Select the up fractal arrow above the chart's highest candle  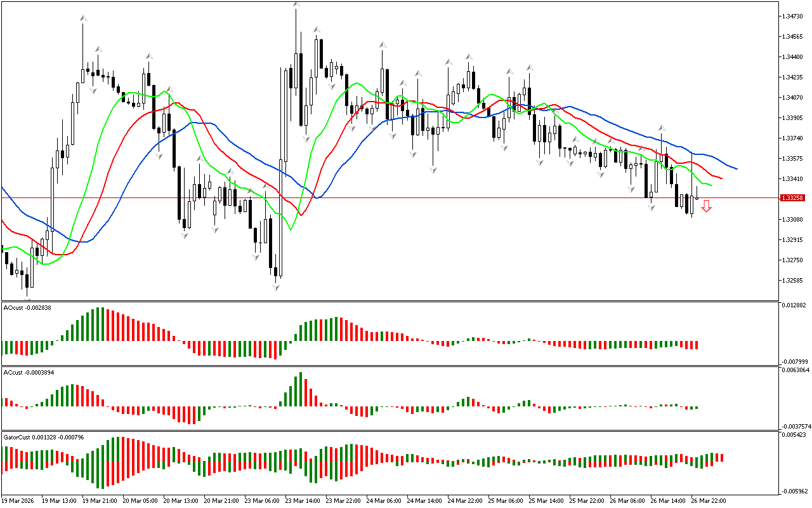point(296,4)
